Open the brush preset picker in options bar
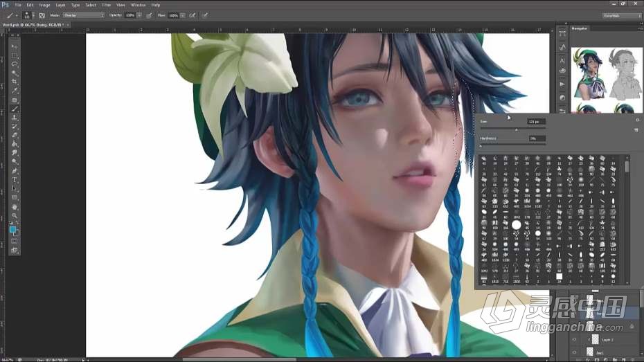Viewport: 644px width, 362px height. [x=28, y=16]
